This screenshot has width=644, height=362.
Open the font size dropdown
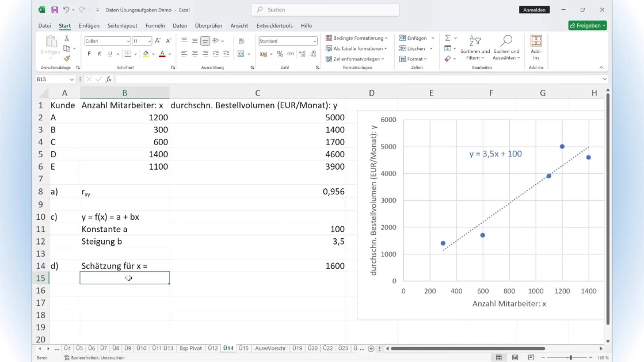click(148, 41)
